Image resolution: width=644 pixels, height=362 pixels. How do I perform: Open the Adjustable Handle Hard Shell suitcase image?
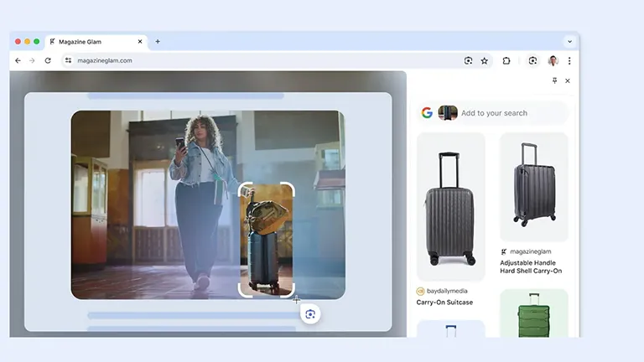pos(534,187)
